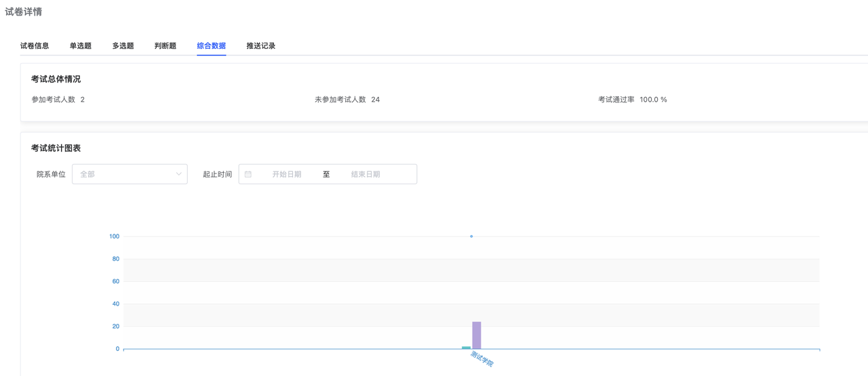Click the 试卷详情 page title
This screenshot has height=376, width=868.
point(24,12)
